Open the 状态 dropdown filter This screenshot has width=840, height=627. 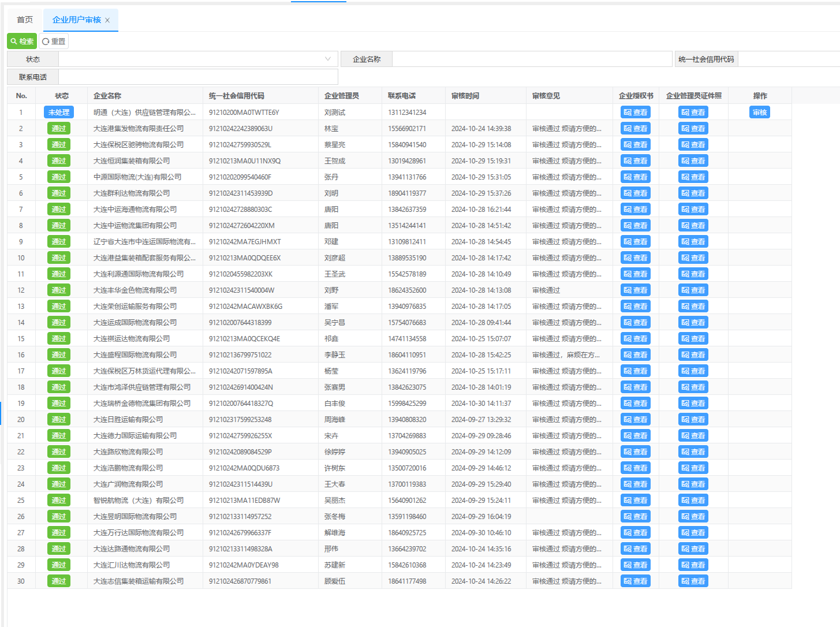(198, 59)
